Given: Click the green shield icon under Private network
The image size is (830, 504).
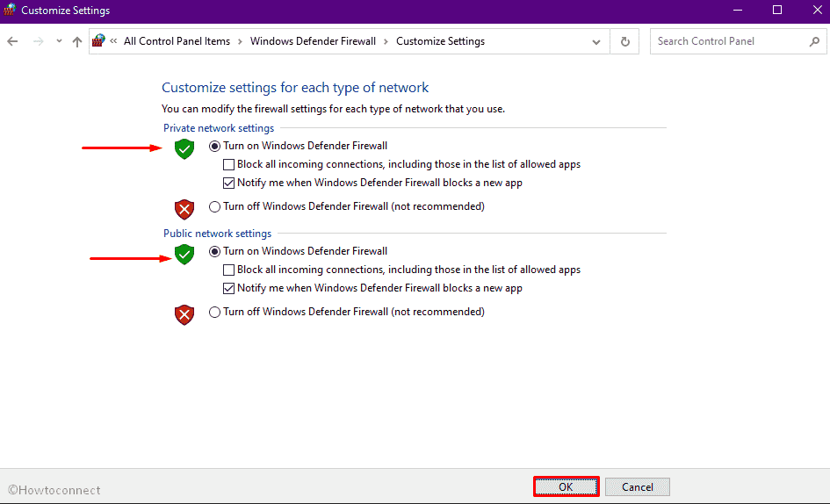Looking at the screenshot, I should point(184,148).
